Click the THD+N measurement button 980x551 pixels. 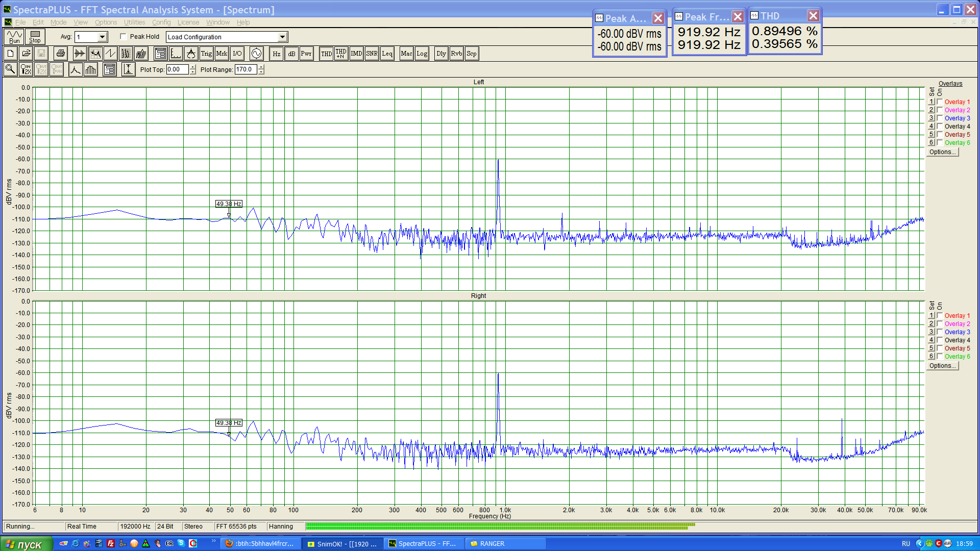pos(341,54)
